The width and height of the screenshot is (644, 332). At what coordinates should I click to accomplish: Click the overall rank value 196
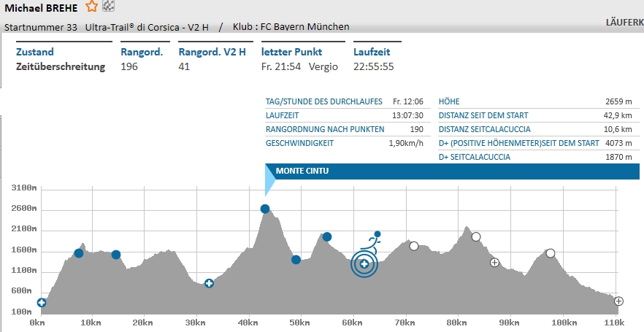point(129,66)
